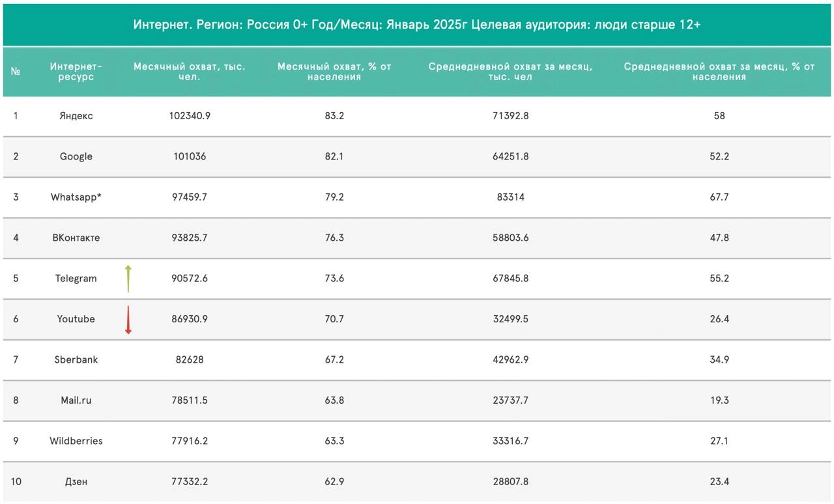Click the daily reach value 32499.5

[x=511, y=319]
